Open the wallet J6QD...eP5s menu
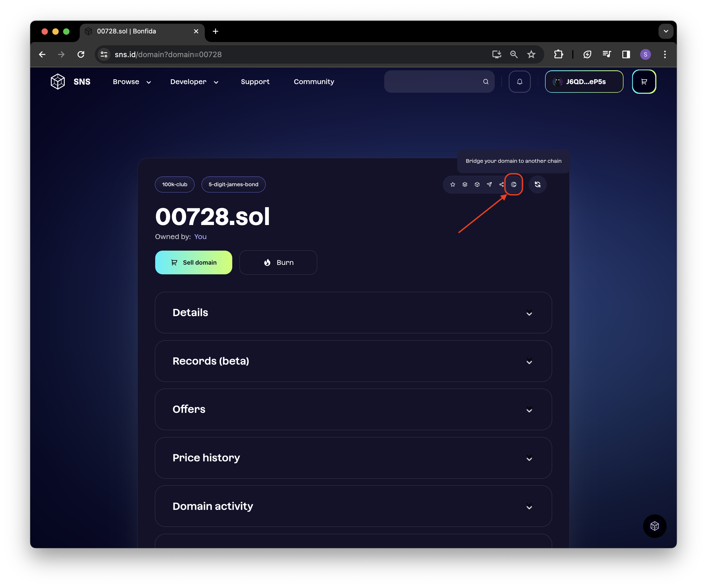 584,81
